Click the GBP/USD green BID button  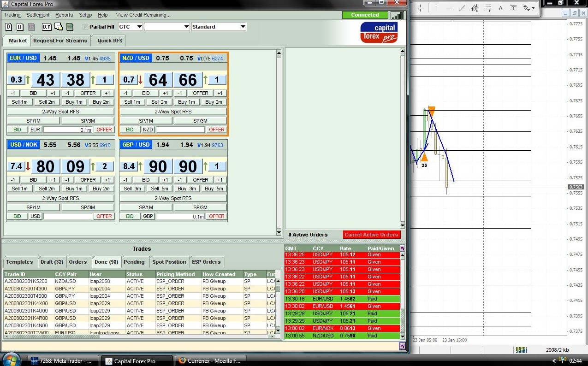130,216
